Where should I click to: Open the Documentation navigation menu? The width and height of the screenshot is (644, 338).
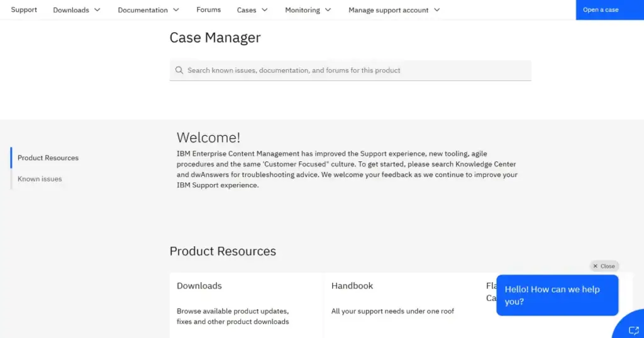click(x=148, y=10)
